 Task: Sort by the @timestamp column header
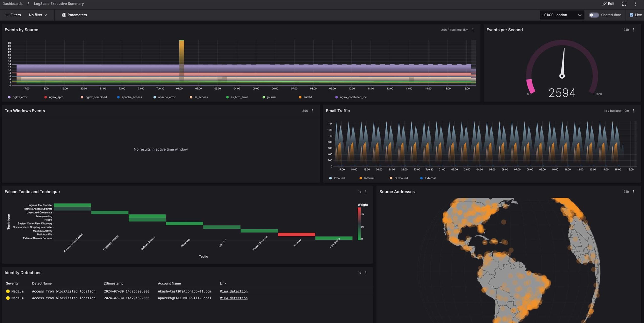113,283
